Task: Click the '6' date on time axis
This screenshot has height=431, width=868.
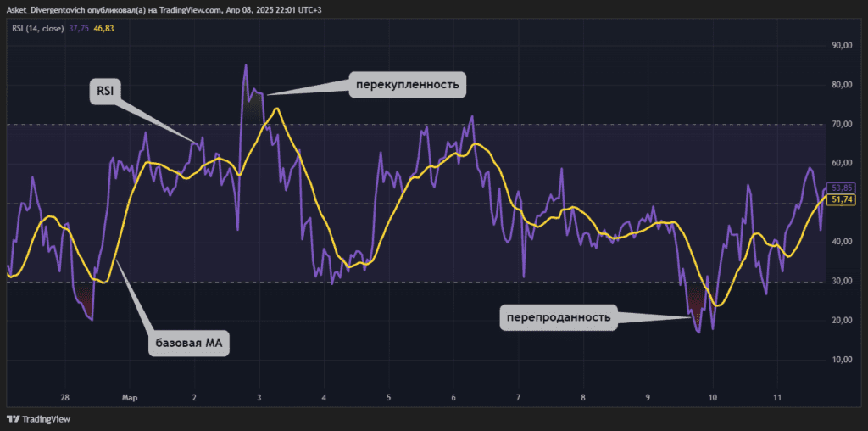Action: coord(453,398)
